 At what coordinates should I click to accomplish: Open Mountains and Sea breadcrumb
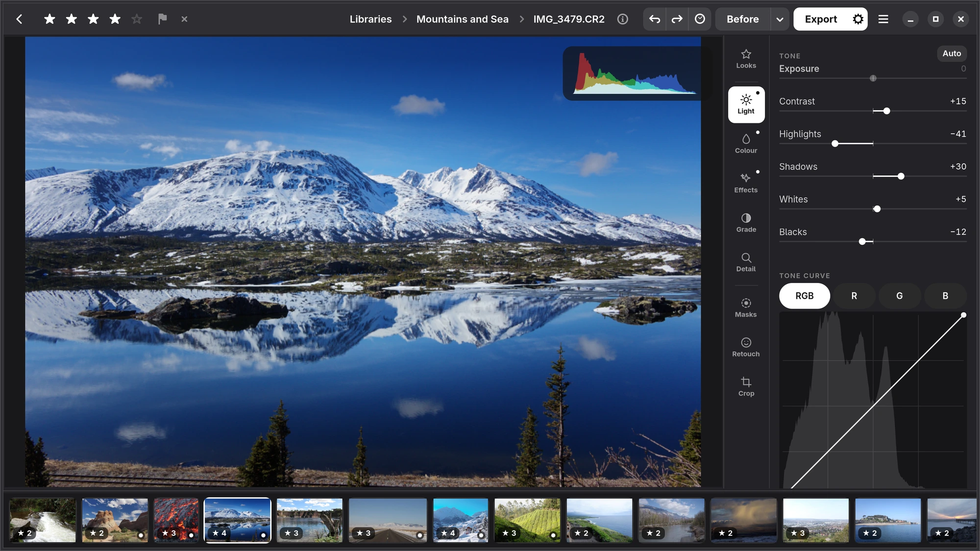click(x=462, y=19)
